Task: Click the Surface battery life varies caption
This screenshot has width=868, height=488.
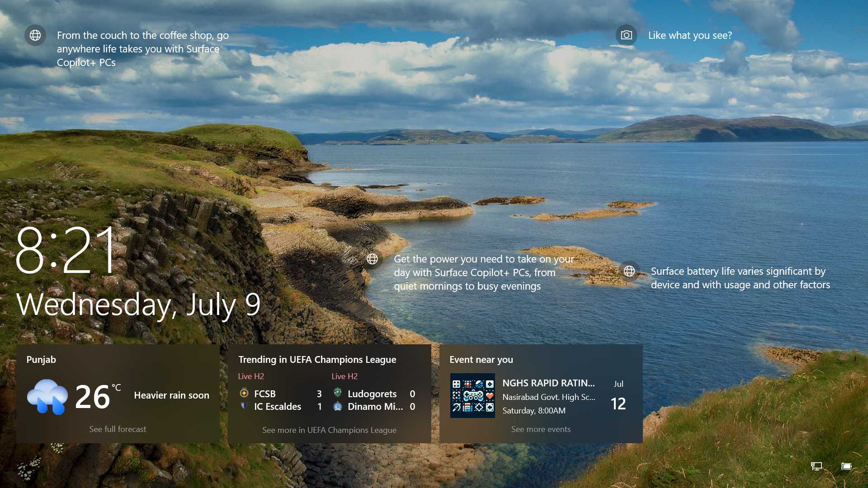Action: pyautogui.click(x=740, y=278)
